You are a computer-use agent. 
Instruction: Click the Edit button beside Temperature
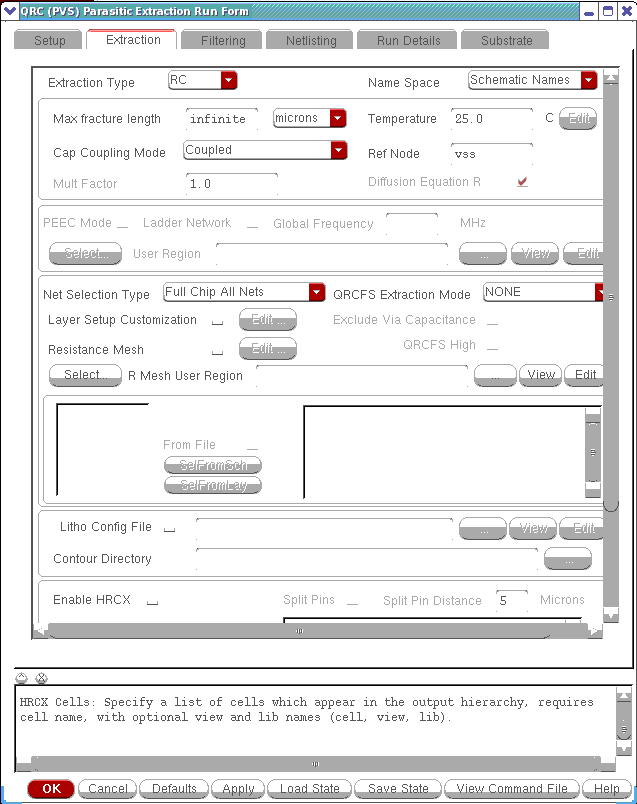[578, 118]
